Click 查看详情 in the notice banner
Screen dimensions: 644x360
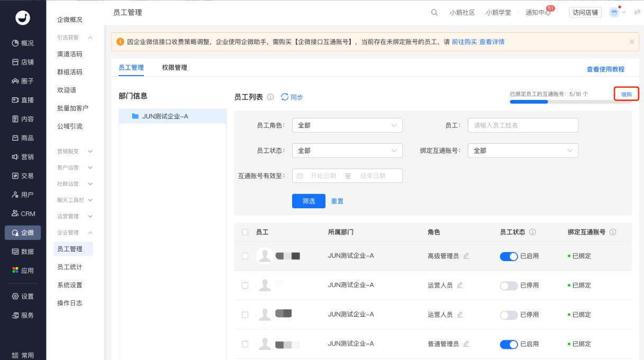point(492,42)
